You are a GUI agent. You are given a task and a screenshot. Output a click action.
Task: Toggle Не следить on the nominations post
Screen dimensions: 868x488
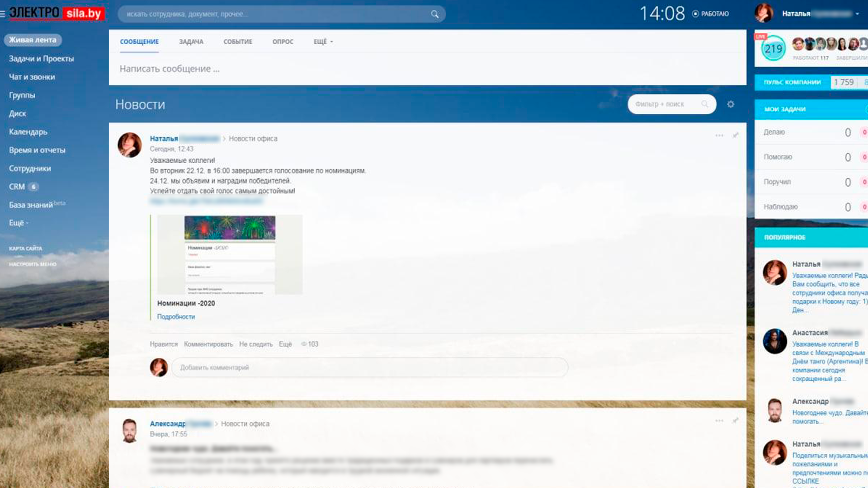255,344
